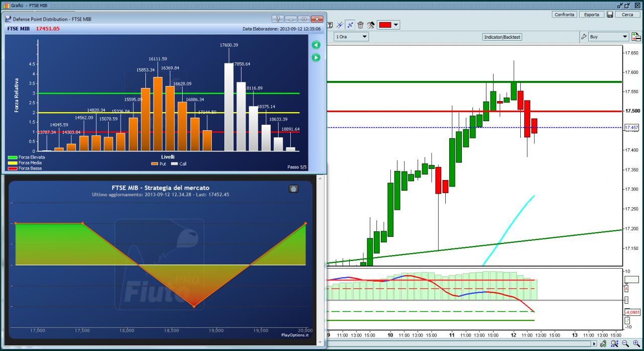Advance to next step with green right arrow

point(316,57)
